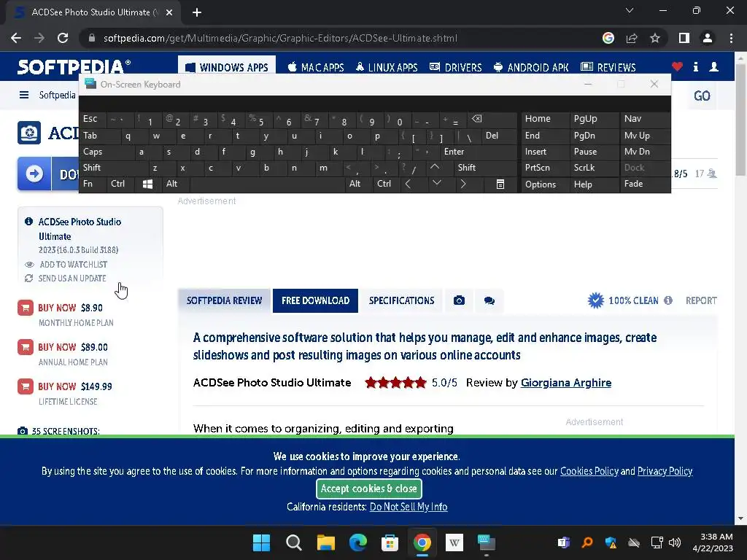Open the Privacy Policy link
Viewport: 747px width, 560px height.
[665, 471]
